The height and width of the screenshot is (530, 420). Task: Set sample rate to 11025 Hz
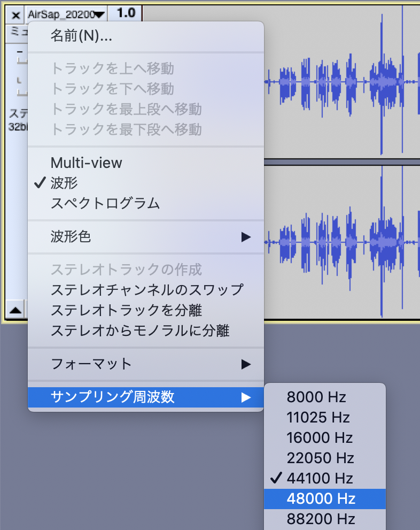coord(325,418)
